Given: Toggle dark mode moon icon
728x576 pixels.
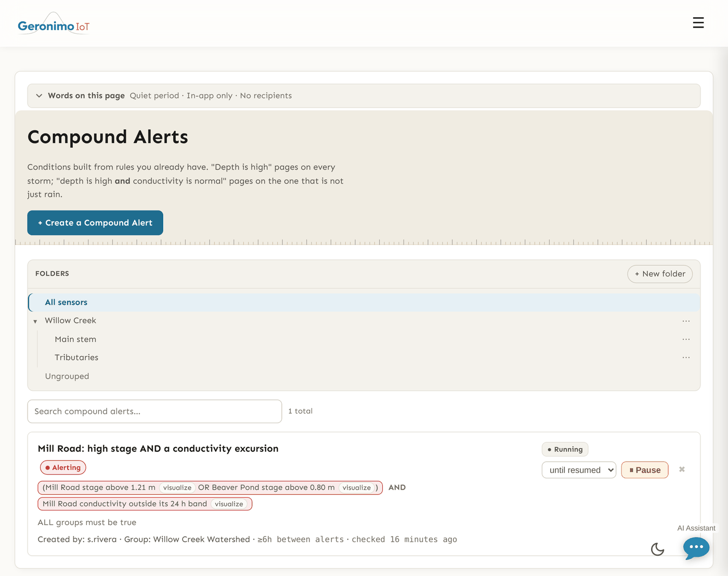Looking at the screenshot, I should [658, 549].
